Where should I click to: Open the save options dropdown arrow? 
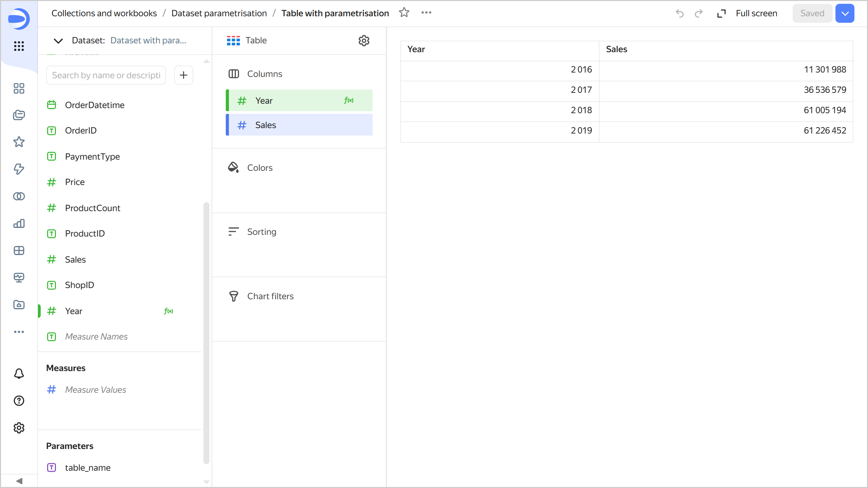click(845, 14)
